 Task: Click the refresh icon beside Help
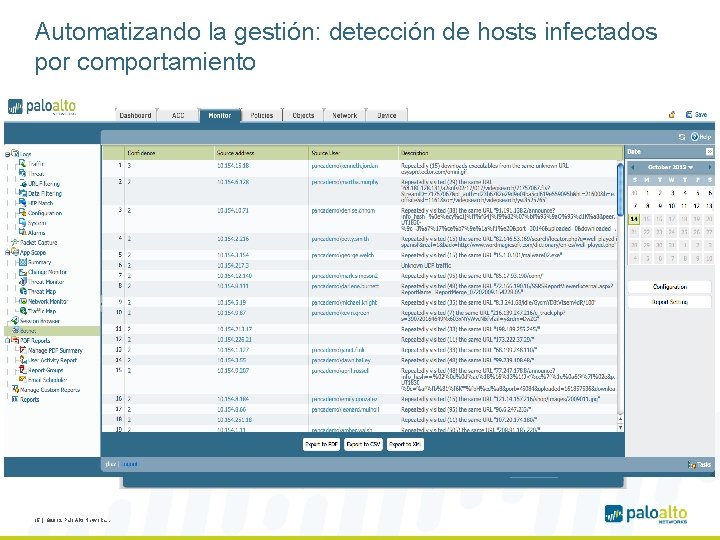point(682,137)
